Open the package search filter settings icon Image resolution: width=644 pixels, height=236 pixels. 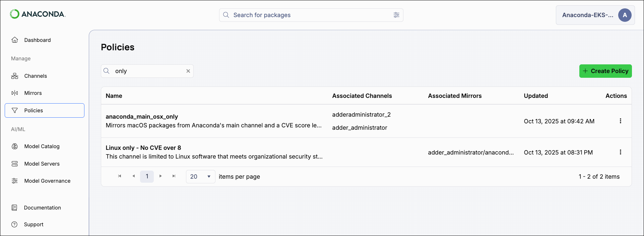[396, 15]
